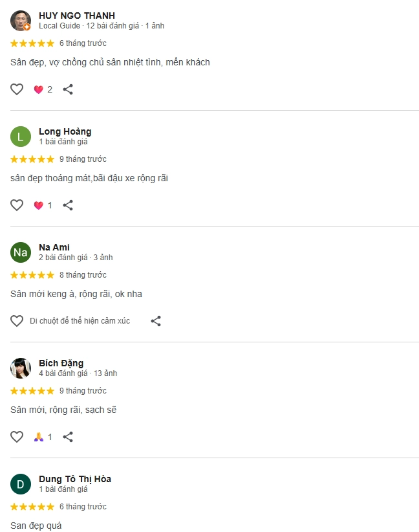Image resolution: width=419 pixels, height=532 pixels.
Task: Open Dung Tô Thị Hòa's D avatar
Action: (21, 484)
